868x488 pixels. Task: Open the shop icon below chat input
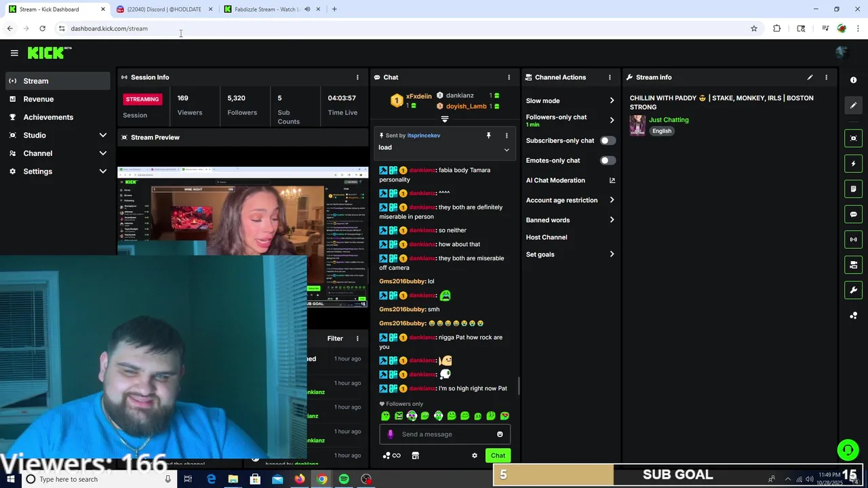click(x=415, y=455)
